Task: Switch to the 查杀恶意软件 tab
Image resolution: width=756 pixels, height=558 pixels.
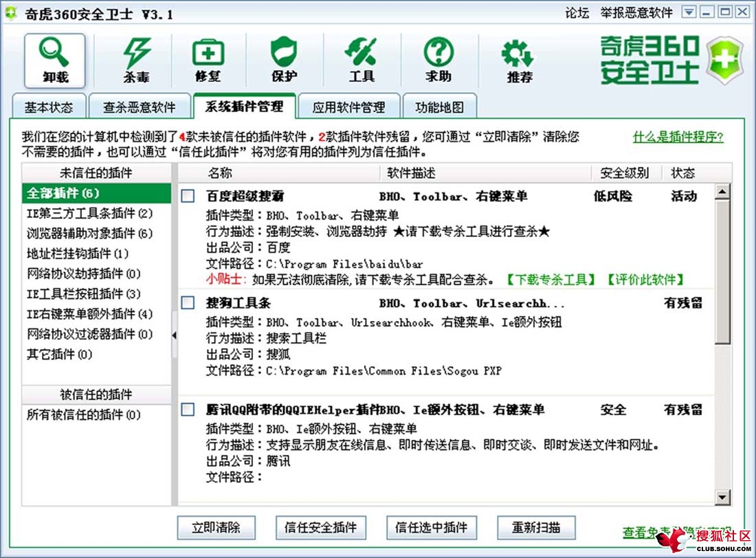Action: pos(140,107)
